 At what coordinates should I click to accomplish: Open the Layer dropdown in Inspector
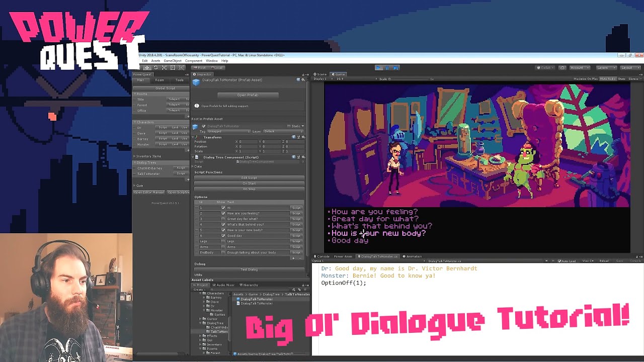pyautogui.click(x=283, y=131)
